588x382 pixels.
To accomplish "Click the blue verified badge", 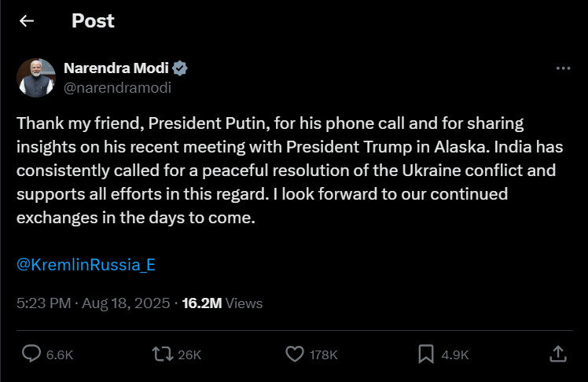I will point(180,68).
